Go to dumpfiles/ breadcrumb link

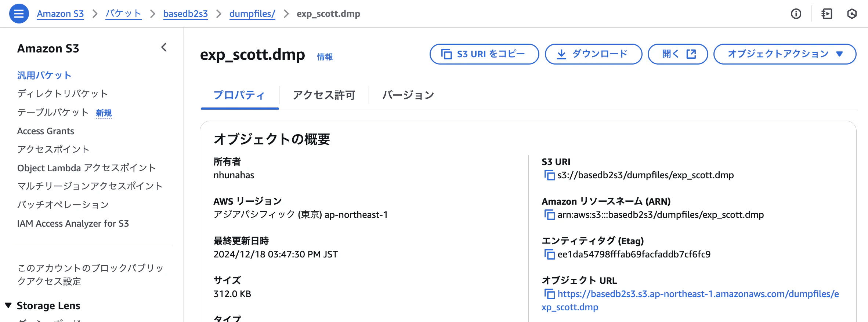pos(252,14)
